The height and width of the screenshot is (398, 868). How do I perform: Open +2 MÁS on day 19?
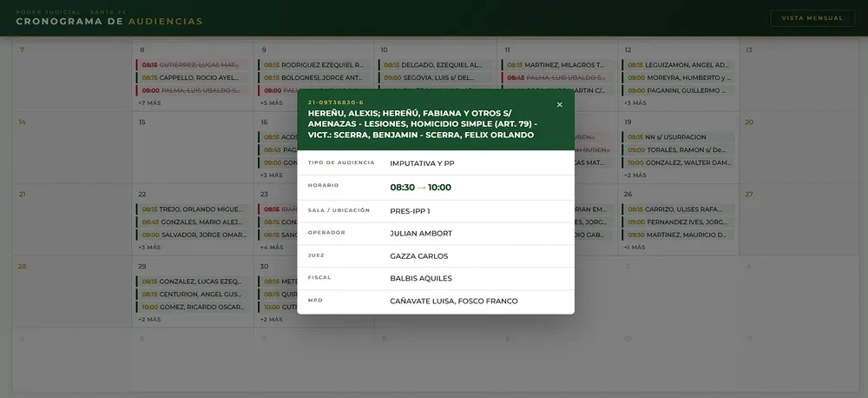635,176
